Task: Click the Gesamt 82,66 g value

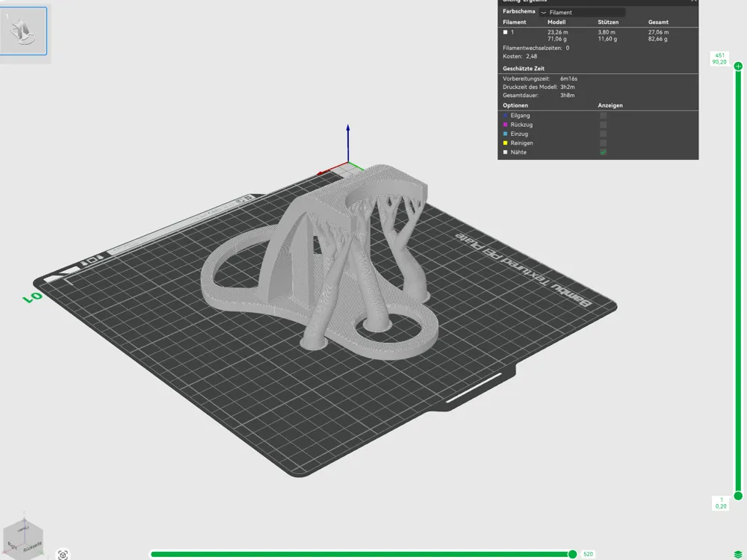Action: (x=658, y=39)
